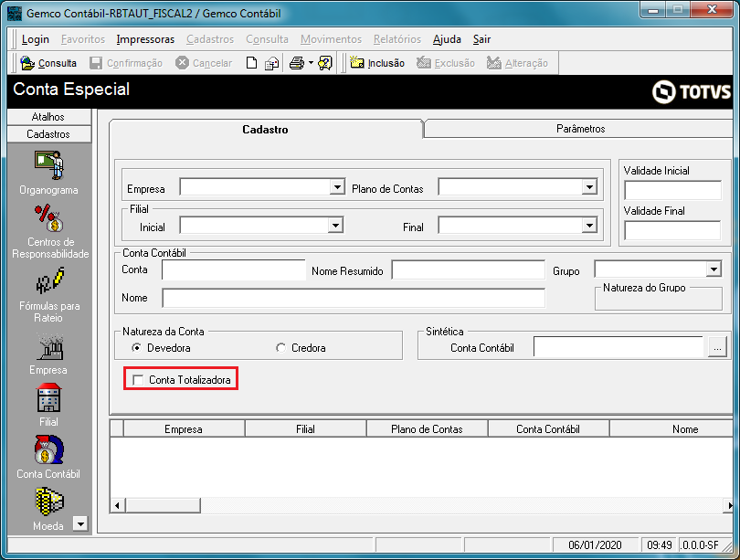Sort by Empresa column header
The image size is (740, 560).
[x=184, y=428]
